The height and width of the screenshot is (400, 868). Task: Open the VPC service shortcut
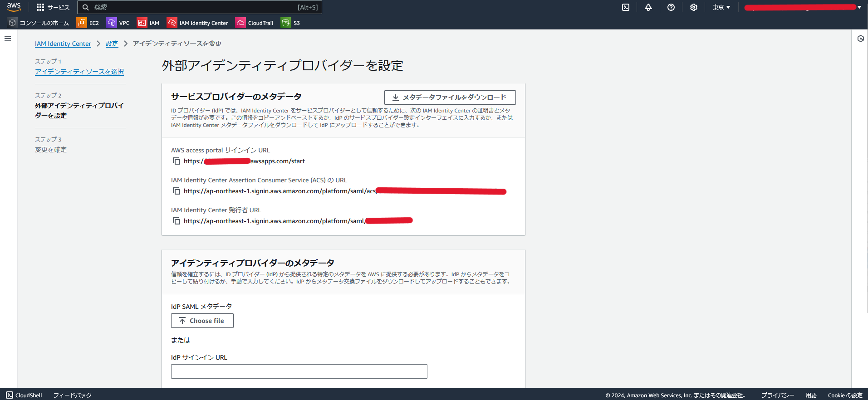tap(118, 23)
